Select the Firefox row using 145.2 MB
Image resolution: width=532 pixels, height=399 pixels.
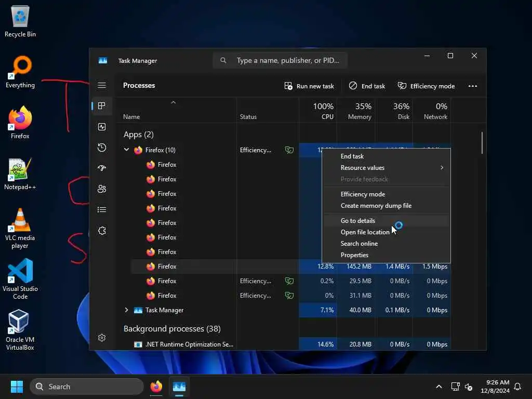tap(291, 267)
